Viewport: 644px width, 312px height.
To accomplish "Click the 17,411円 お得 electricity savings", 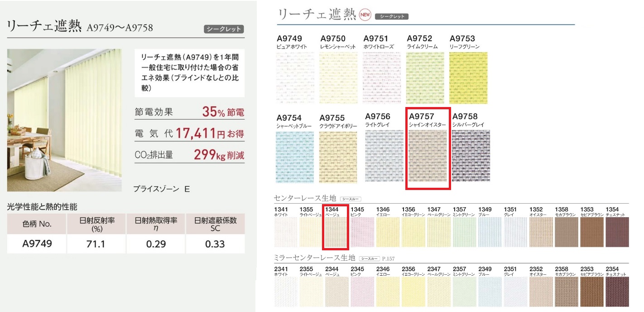I will (x=210, y=133).
